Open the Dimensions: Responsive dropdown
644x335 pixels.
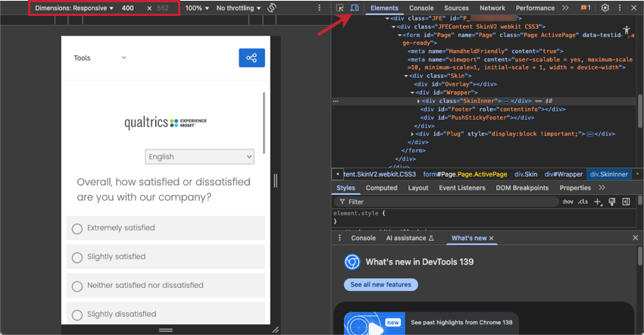(x=74, y=8)
